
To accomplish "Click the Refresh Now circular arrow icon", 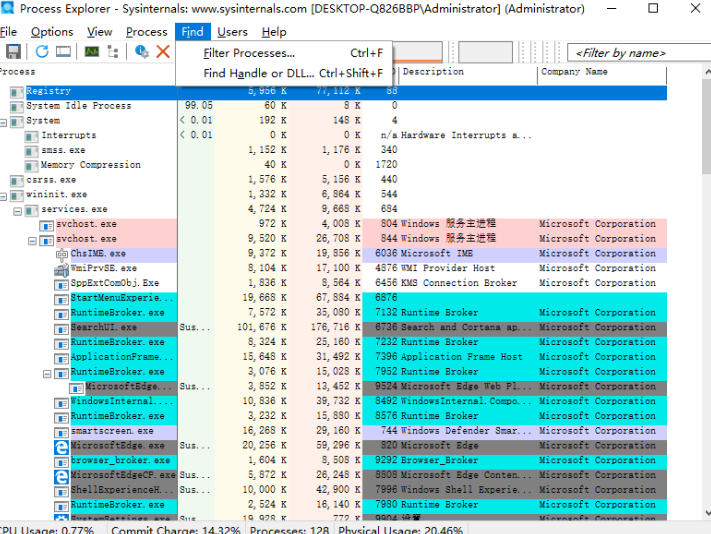I will click(41, 51).
